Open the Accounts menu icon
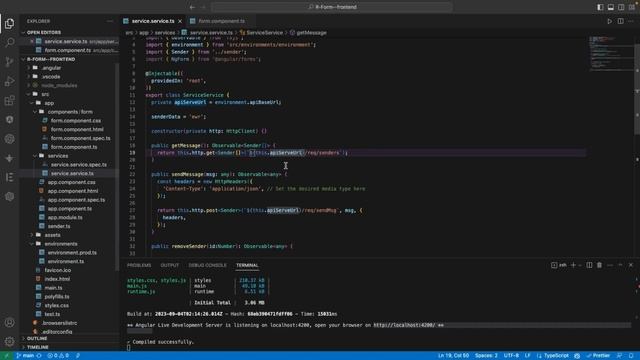The width and height of the screenshot is (640, 360). pyautogui.click(x=9, y=322)
